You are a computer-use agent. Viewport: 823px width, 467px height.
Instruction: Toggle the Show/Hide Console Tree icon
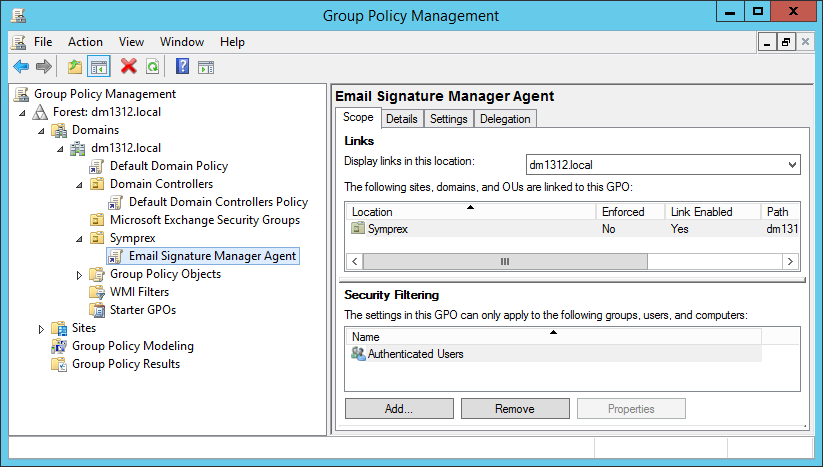tap(99, 67)
